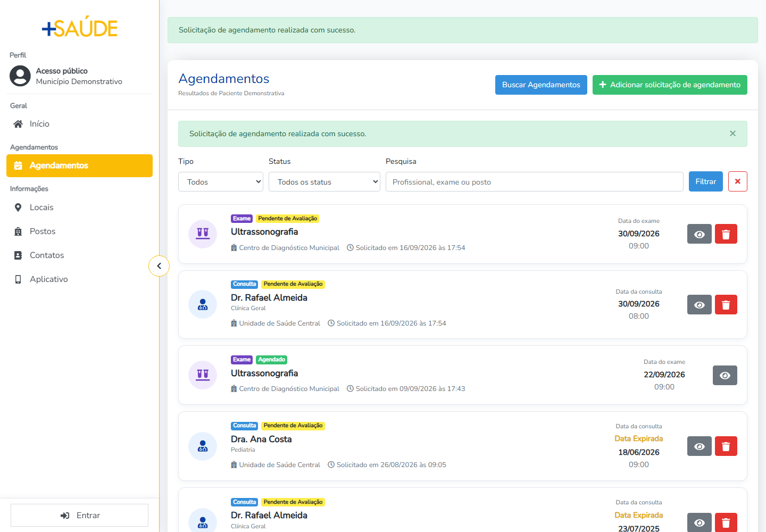Dismiss the inner success alert with X

point(732,134)
